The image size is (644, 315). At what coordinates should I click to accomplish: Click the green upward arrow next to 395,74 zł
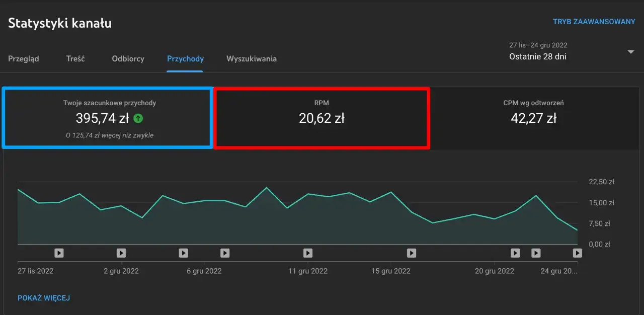(x=139, y=118)
